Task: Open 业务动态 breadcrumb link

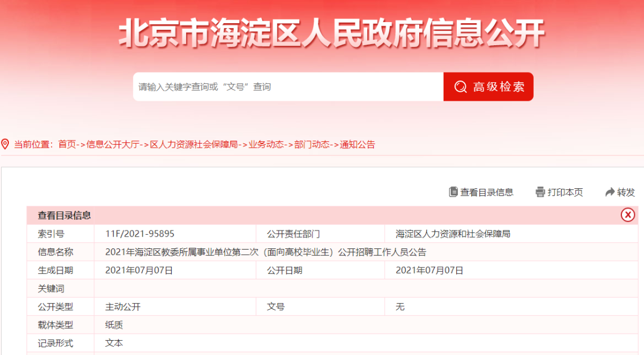Action: click(x=266, y=145)
